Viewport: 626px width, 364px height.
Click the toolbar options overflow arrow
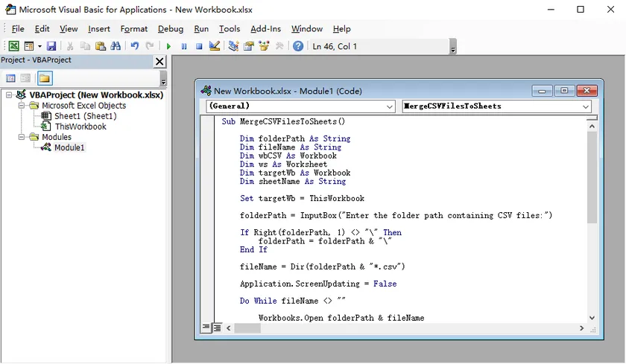click(x=453, y=47)
